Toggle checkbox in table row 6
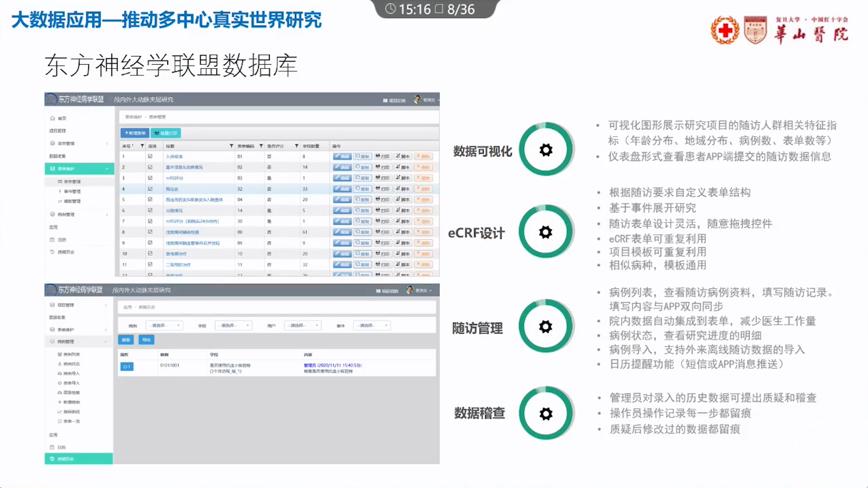This screenshot has height=488, width=868. (x=150, y=211)
